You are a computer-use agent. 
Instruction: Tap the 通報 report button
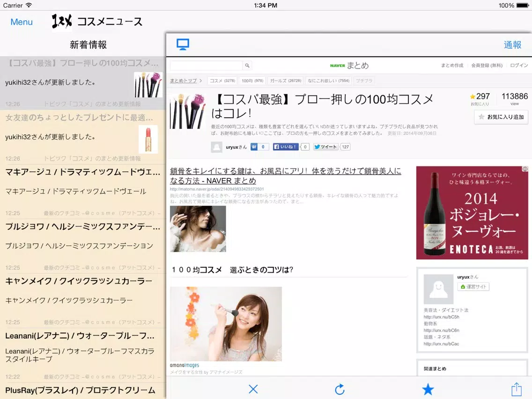coord(512,45)
